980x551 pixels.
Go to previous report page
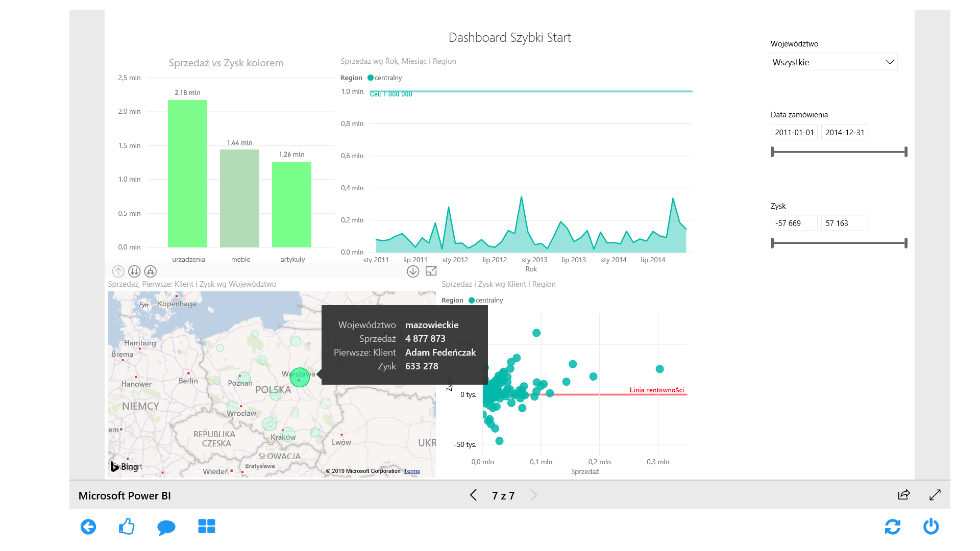(473, 495)
